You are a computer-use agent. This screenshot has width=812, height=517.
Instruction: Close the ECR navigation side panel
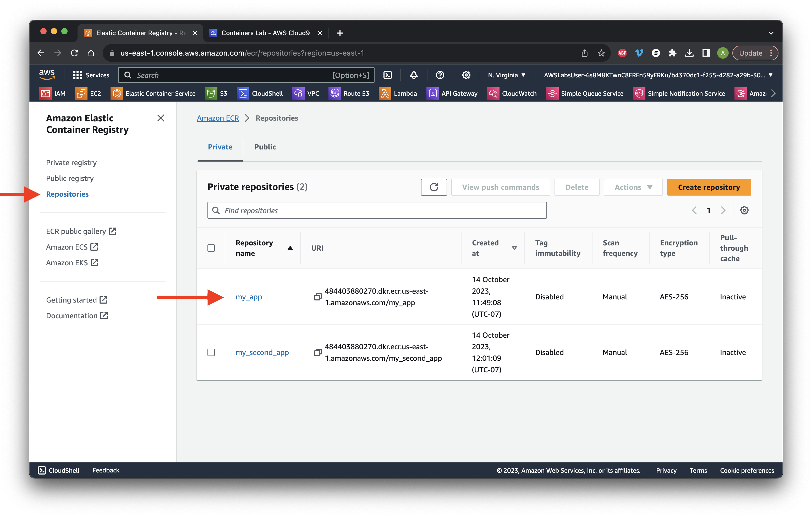(161, 118)
